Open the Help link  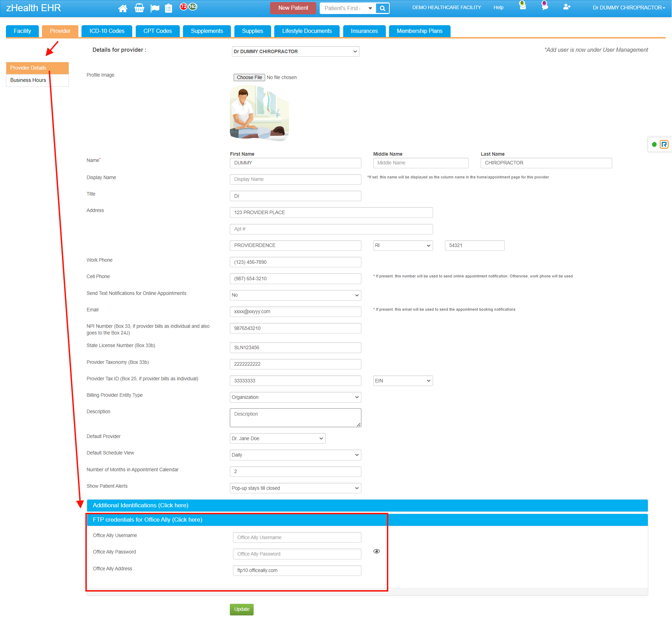[x=498, y=8]
